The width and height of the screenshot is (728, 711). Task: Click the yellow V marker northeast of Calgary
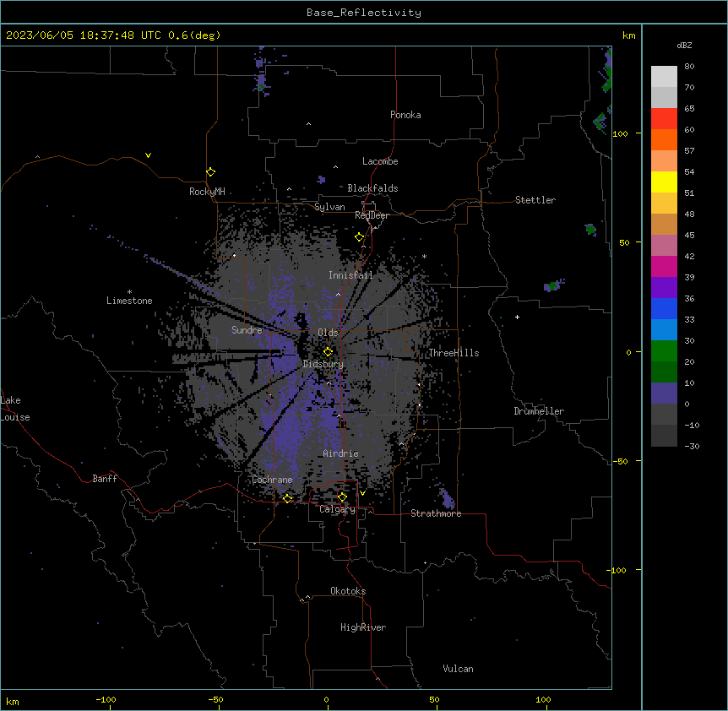click(x=362, y=493)
